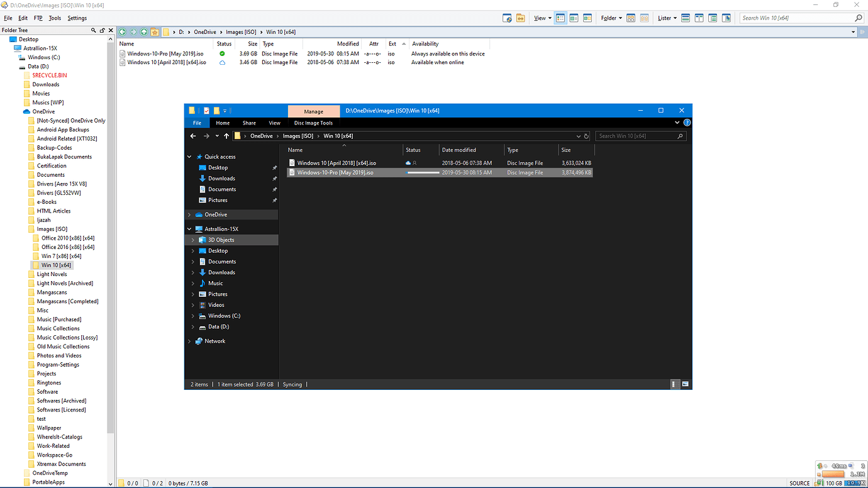Select Light Novels [Archived] folder in tree

pos(65,283)
